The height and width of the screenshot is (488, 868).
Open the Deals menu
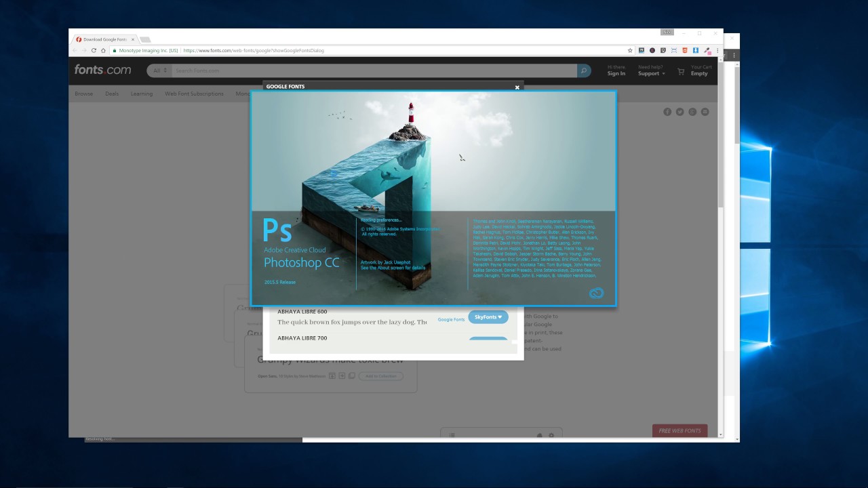tap(112, 94)
